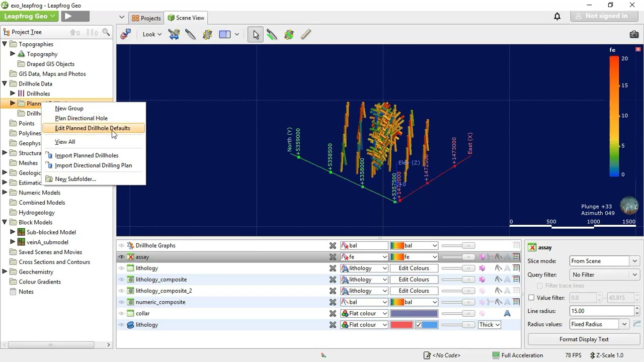Open notifications bell icon
The width and height of the screenshot is (644, 362).
pyautogui.click(x=557, y=16)
